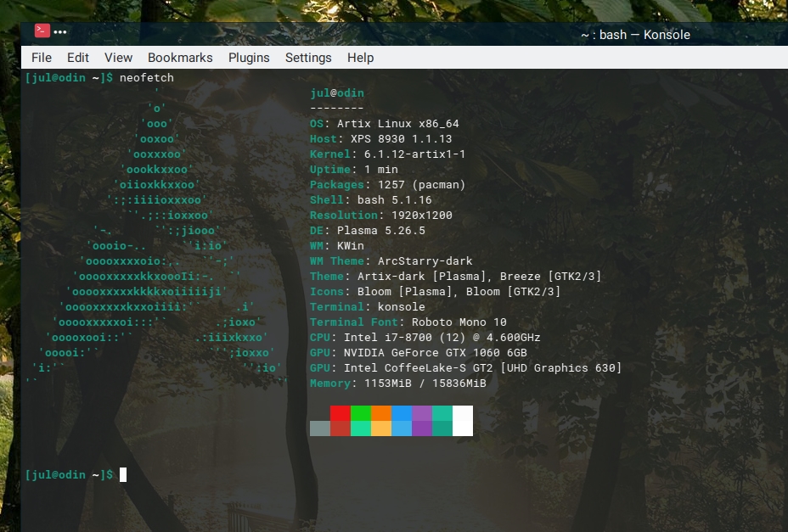Open the Plugins menu
788x532 pixels.
point(249,58)
